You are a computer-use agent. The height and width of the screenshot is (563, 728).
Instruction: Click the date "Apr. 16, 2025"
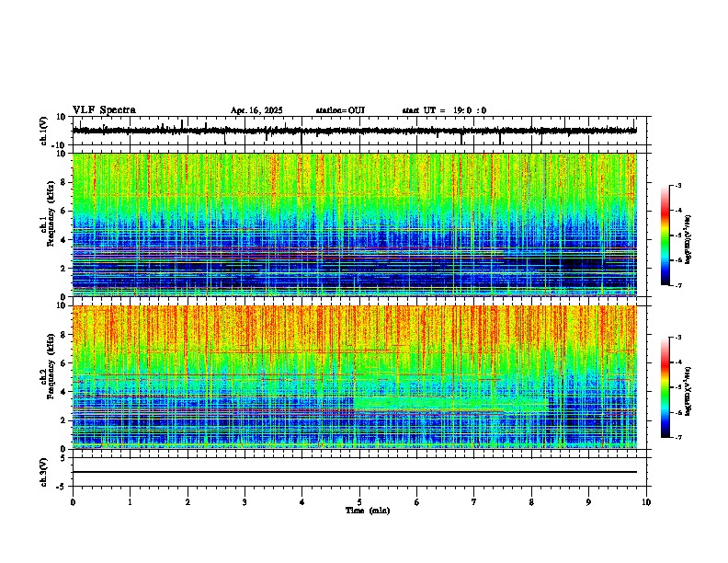pos(256,110)
